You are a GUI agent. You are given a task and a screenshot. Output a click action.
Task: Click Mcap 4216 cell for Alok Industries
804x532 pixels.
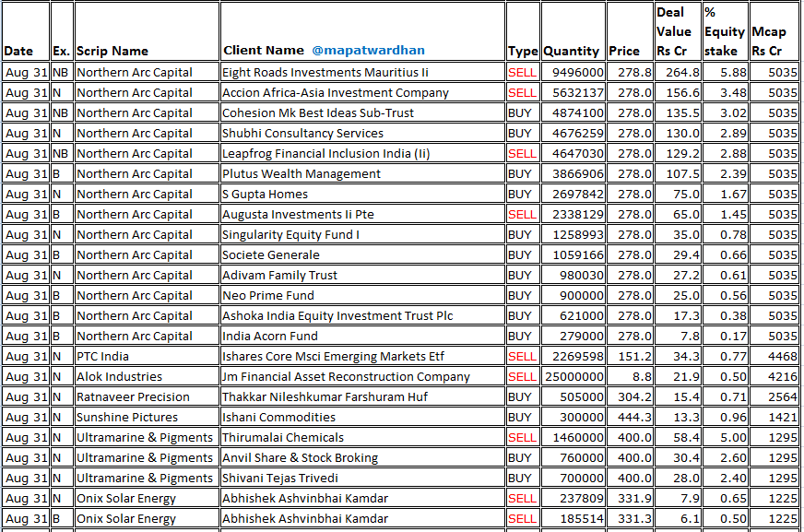(x=774, y=377)
